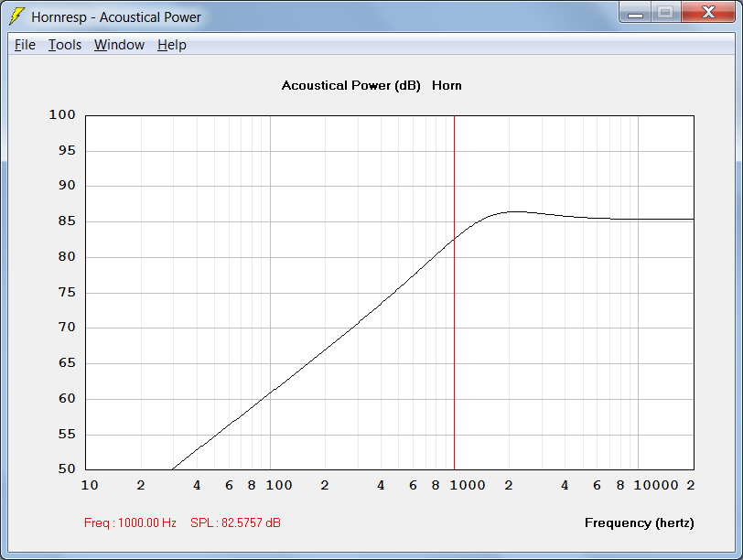Click the 85 label on the vertical axis
Screen dimensions: 743x560
67,221
